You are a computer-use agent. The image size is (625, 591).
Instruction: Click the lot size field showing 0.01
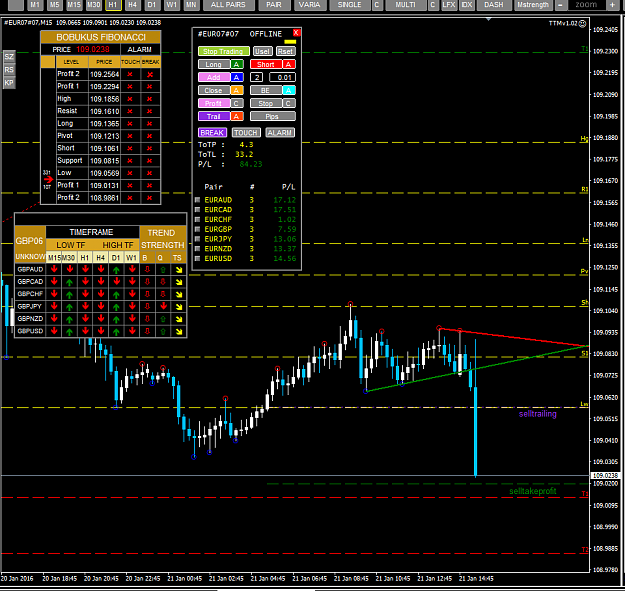[x=283, y=77]
